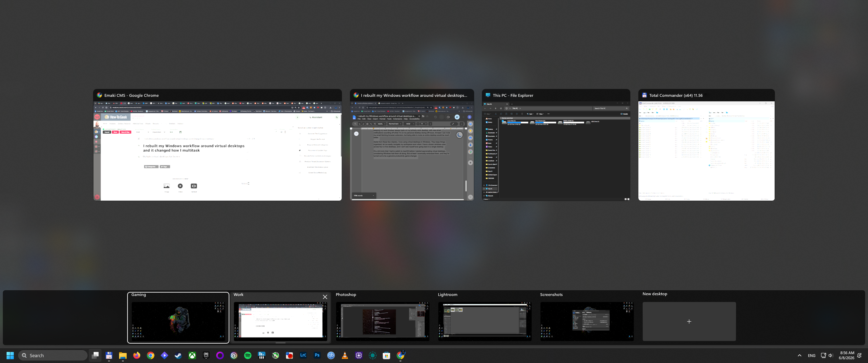This screenshot has height=363, width=868.
Task: Open the notifications bell icon
Action: click(x=860, y=355)
